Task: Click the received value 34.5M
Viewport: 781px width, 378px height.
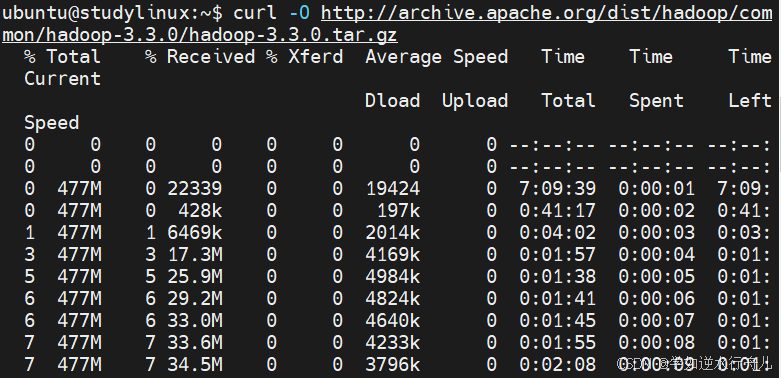Action: pos(194,364)
